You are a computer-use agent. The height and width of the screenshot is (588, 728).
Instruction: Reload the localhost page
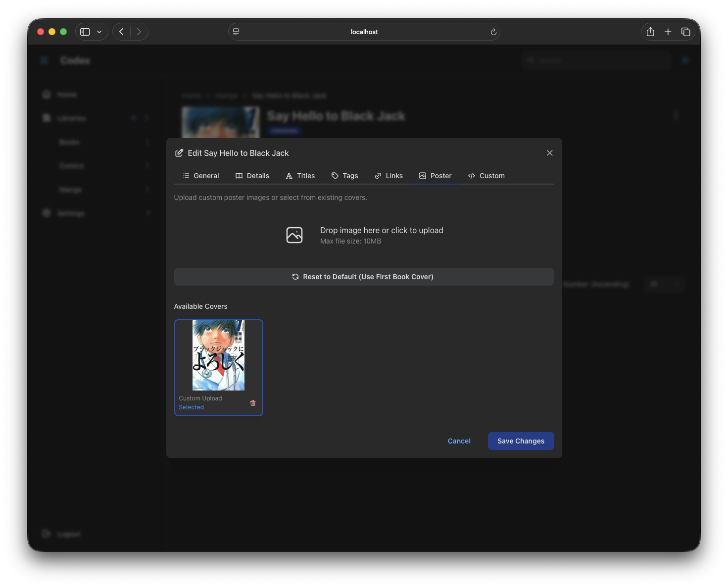pos(493,32)
